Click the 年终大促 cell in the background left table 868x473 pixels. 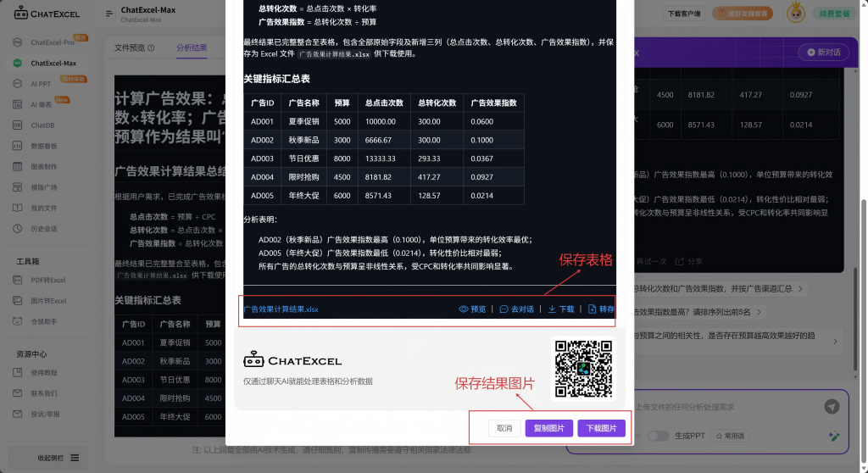click(175, 416)
